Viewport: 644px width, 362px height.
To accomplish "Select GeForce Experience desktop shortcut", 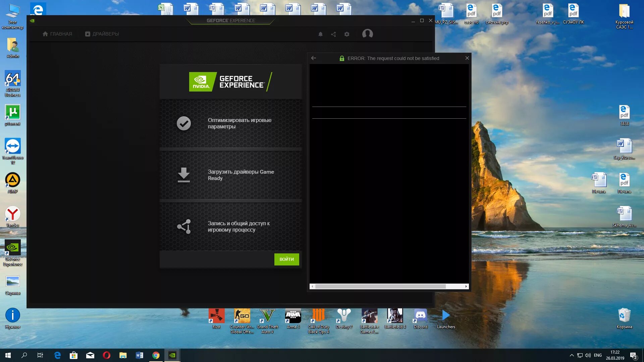I will (13, 253).
